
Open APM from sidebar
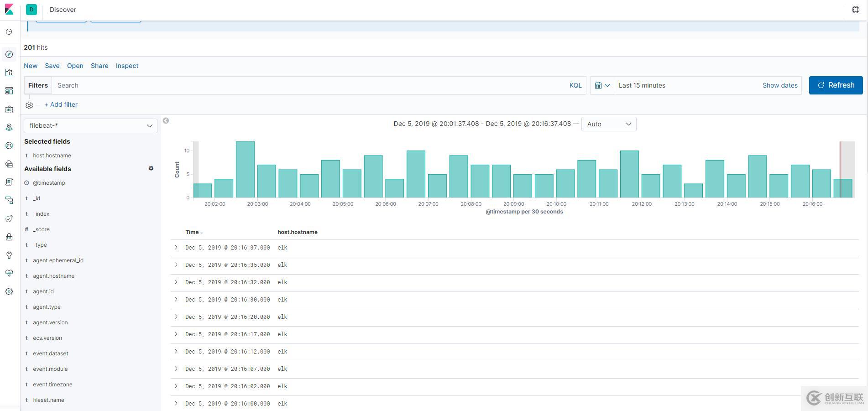[9, 200]
